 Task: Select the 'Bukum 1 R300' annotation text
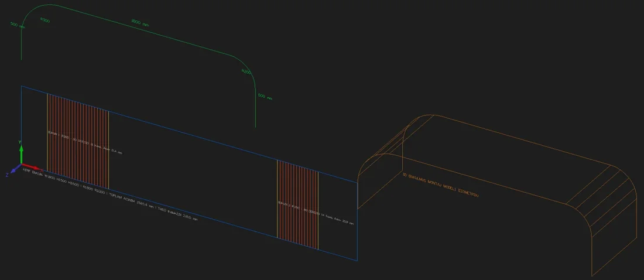85,142
